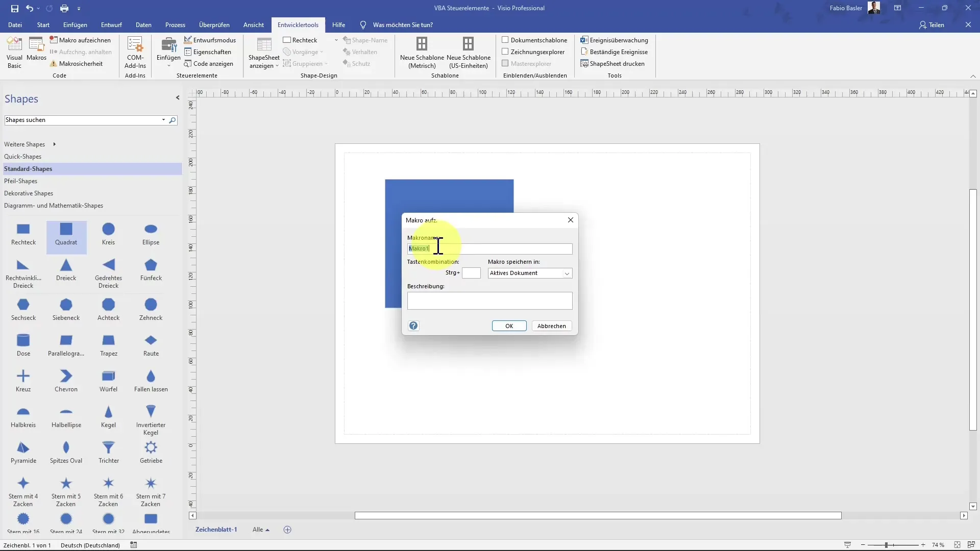The width and height of the screenshot is (980, 551).
Task: Create Neue Schablone (Metrisch)
Action: (x=422, y=53)
